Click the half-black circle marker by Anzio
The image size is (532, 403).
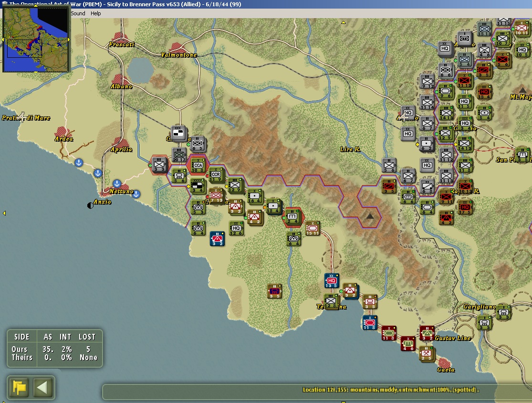pyautogui.click(x=90, y=205)
